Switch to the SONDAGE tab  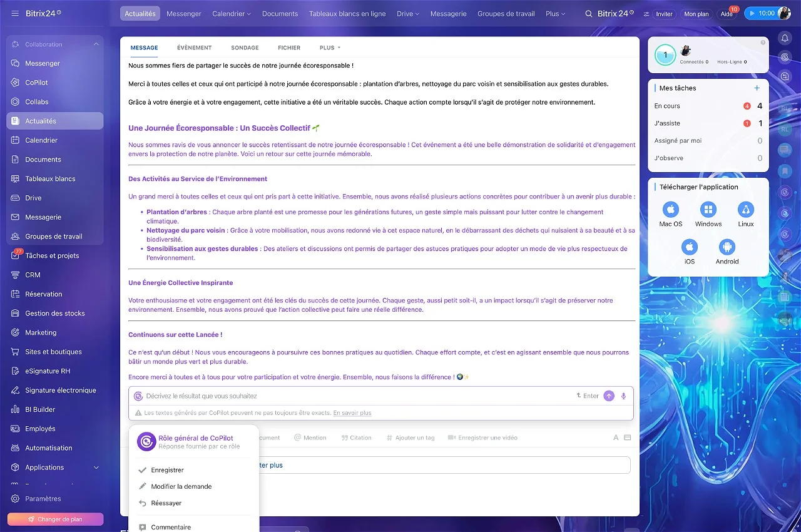click(x=245, y=48)
